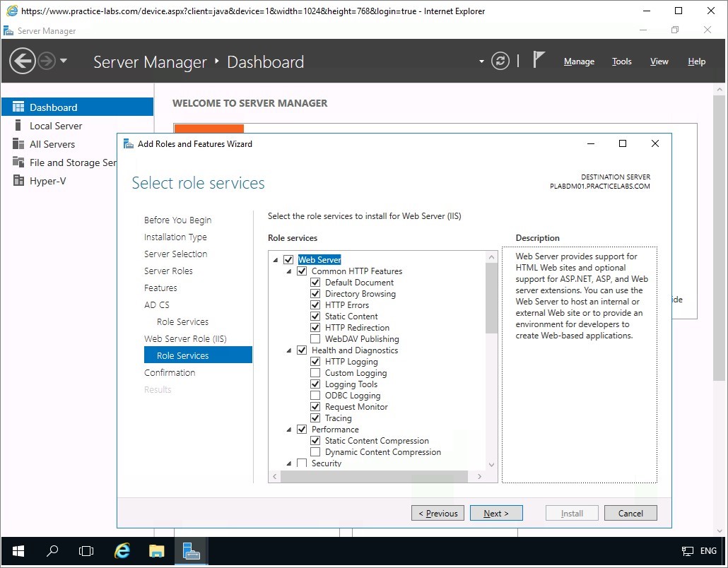The width and height of the screenshot is (728, 568).
Task: Open the Manage menu
Action: (579, 61)
